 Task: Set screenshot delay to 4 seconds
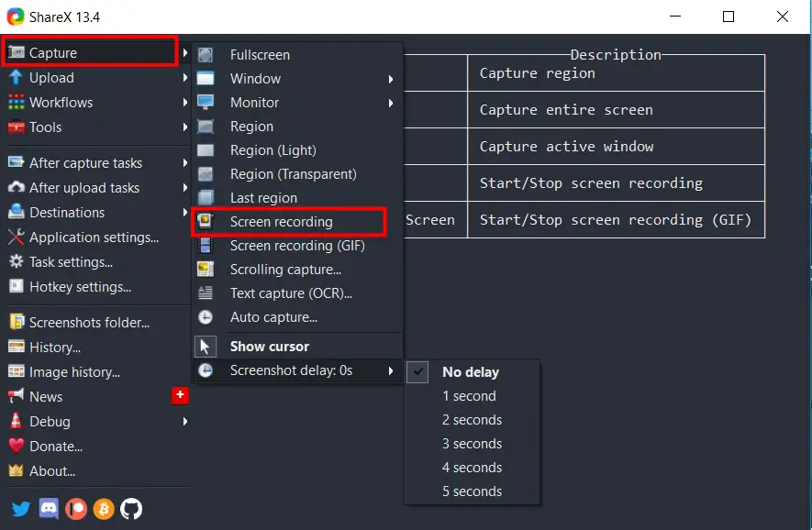(x=472, y=468)
